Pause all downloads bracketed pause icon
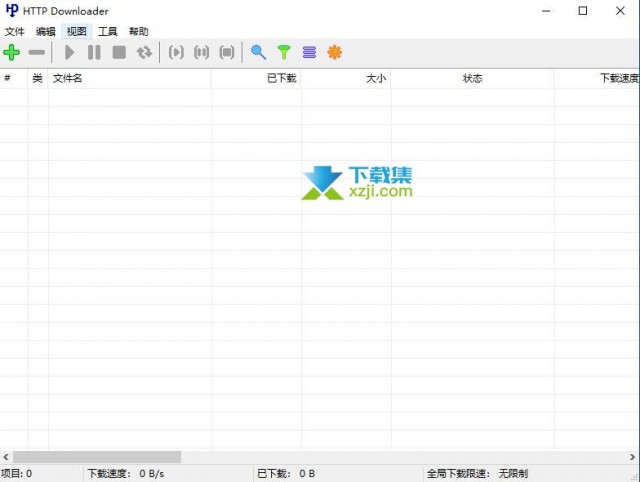Screen dimensions: 640x482 point(202,52)
